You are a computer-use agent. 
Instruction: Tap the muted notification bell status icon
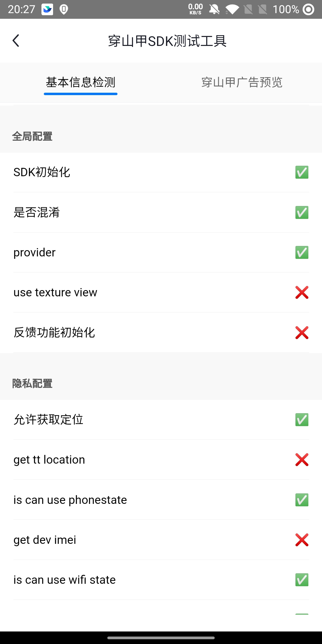click(214, 10)
